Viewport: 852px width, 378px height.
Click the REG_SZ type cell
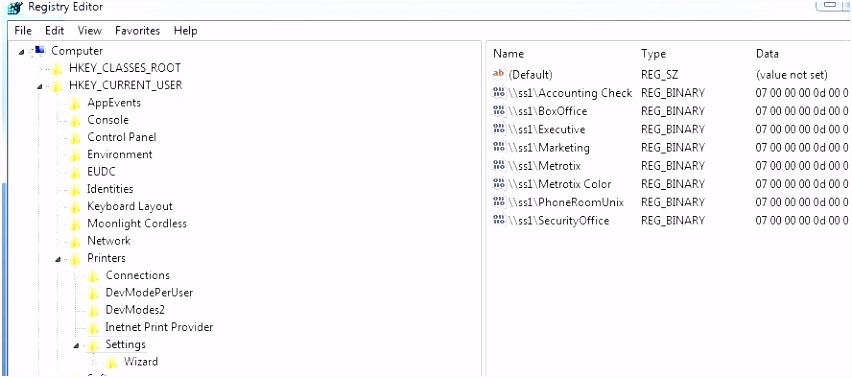point(659,74)
